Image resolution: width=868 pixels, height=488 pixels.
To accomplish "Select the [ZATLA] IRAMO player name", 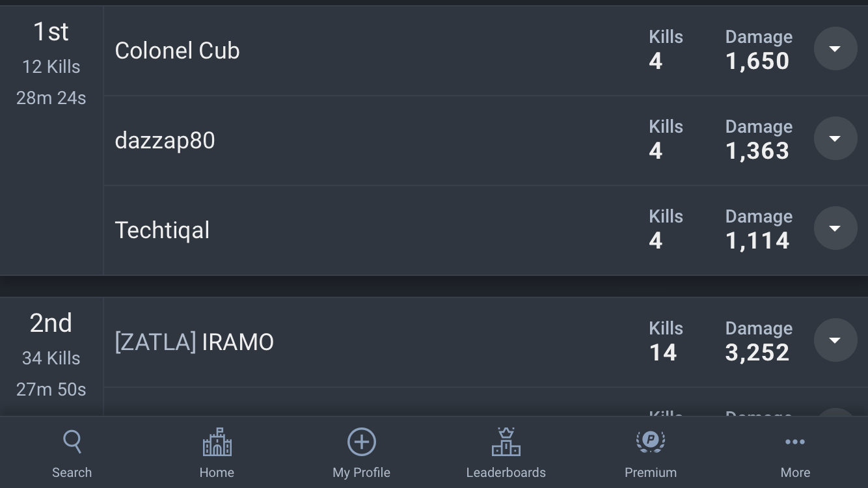I will (x=194, y=342).
